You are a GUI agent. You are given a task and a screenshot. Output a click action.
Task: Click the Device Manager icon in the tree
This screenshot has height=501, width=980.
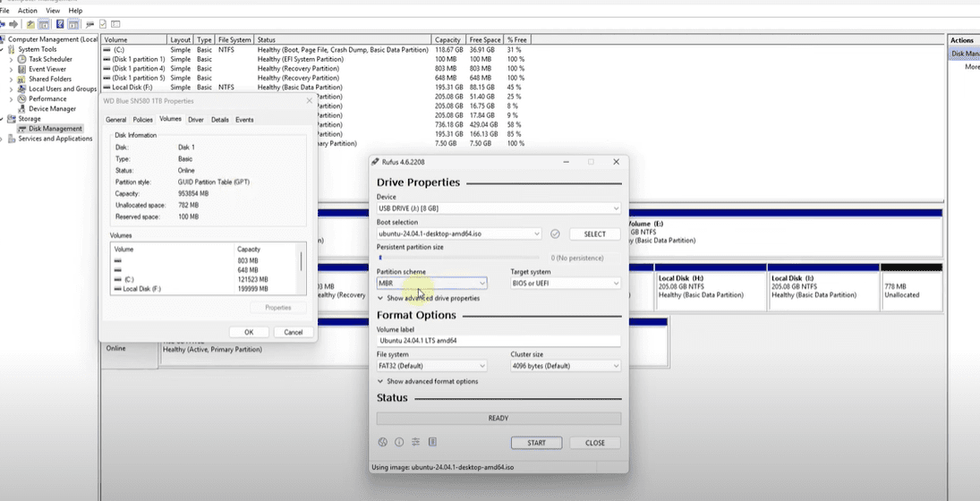23,109
